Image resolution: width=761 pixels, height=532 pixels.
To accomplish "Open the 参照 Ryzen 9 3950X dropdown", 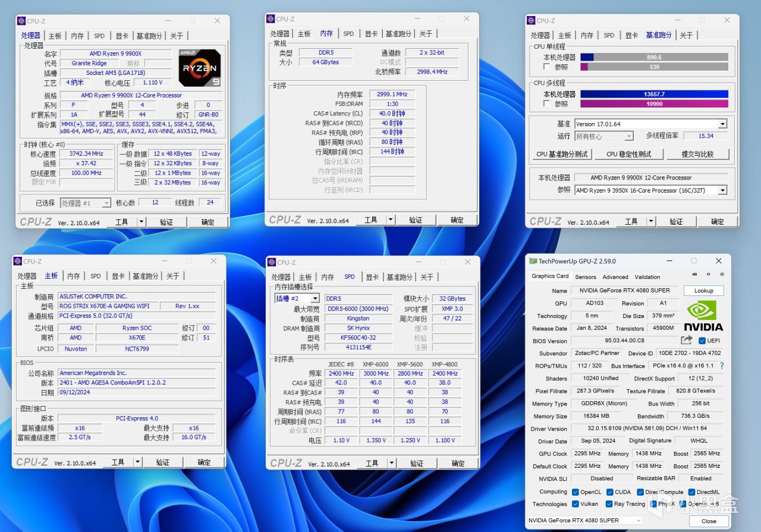I will [x=722, y=190].
